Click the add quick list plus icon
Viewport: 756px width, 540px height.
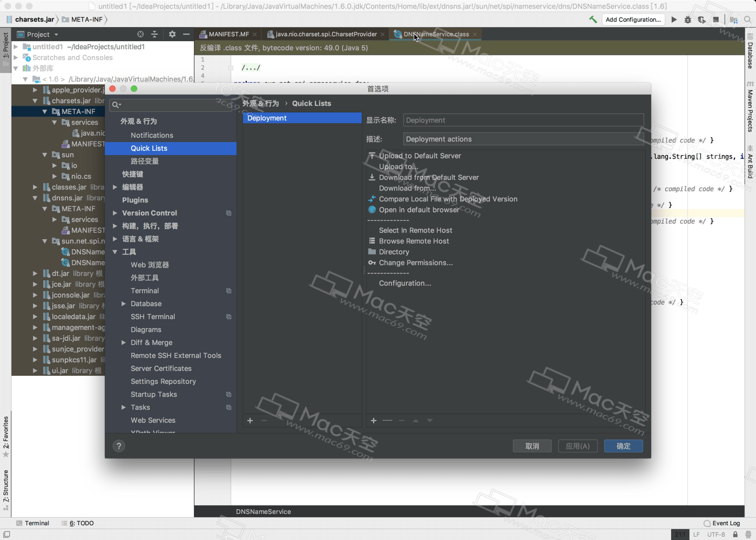(x=250, y=421)
